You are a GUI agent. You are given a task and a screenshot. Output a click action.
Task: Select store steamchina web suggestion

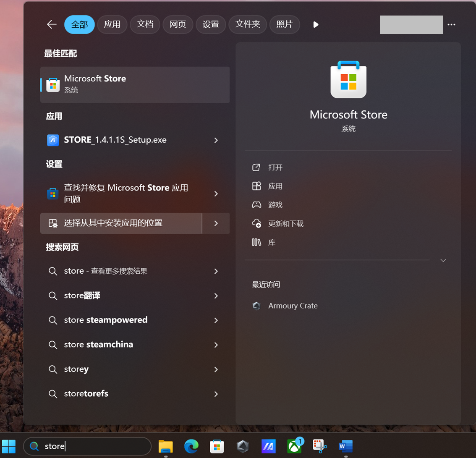click(121, 345)
